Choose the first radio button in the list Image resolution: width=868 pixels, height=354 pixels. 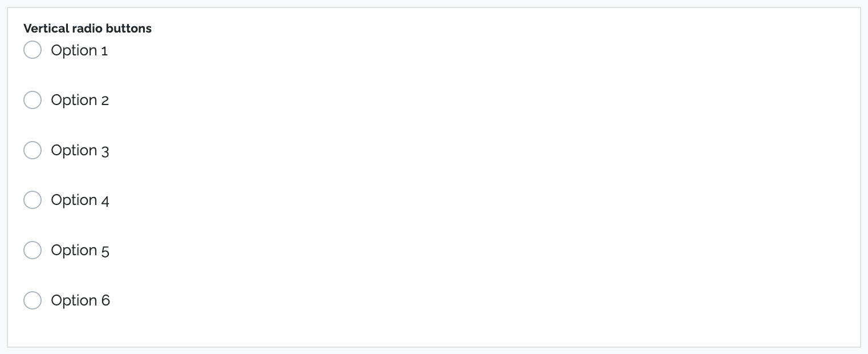tap(33, 50)
